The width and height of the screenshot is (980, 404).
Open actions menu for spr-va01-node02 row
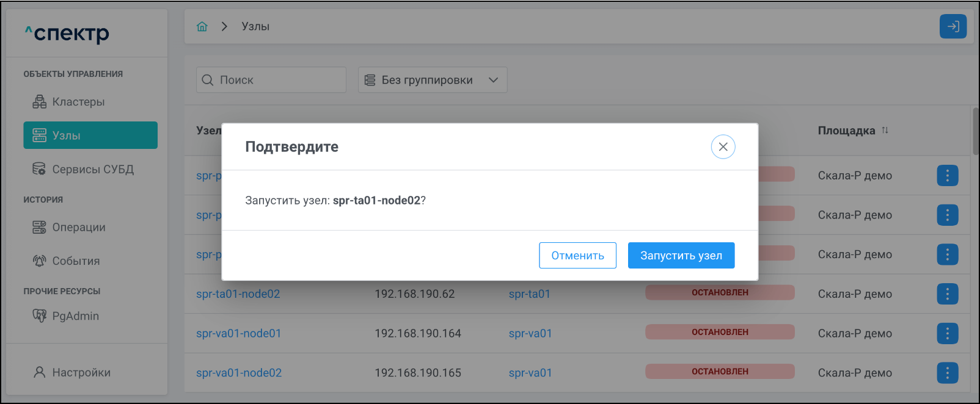[x=947, y=372]
